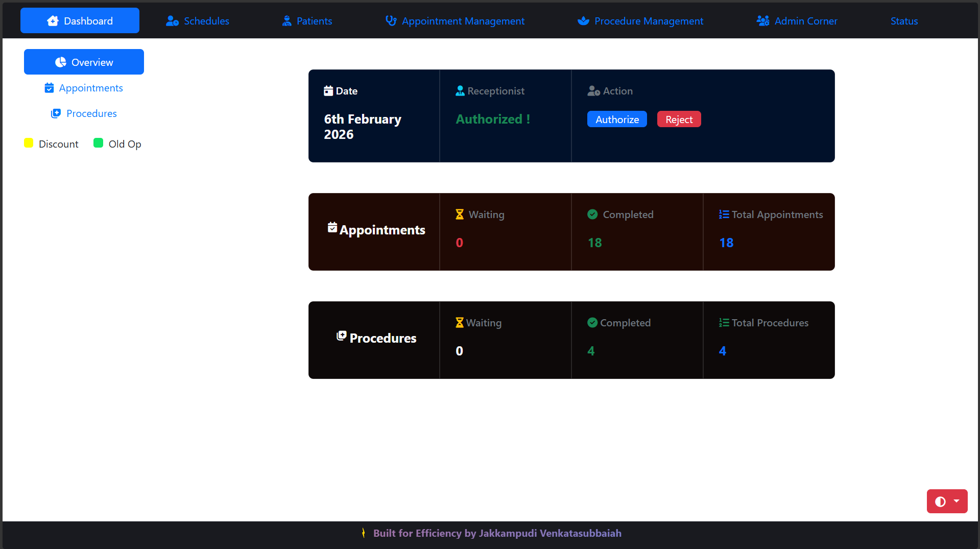
Task: Click the Overview pie chart icon
Action: point(61,62)
